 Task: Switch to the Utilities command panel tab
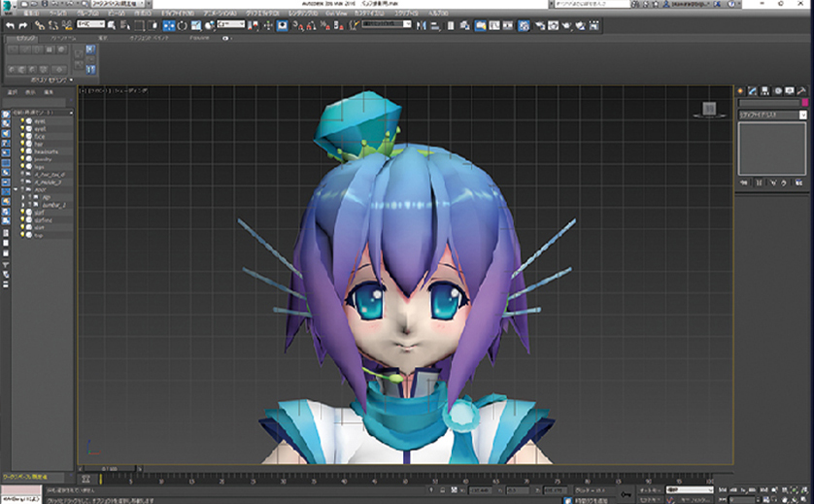coord(801,91)
